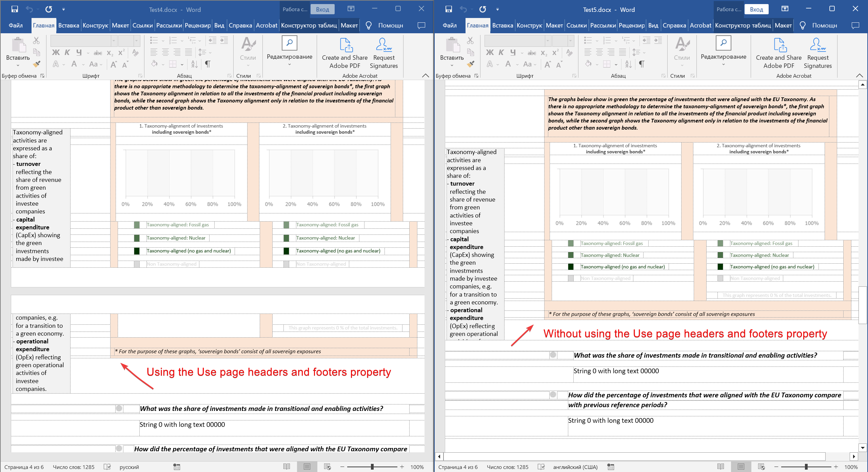Click Undo icon in Test5.docx title bar

coord(463,9)
